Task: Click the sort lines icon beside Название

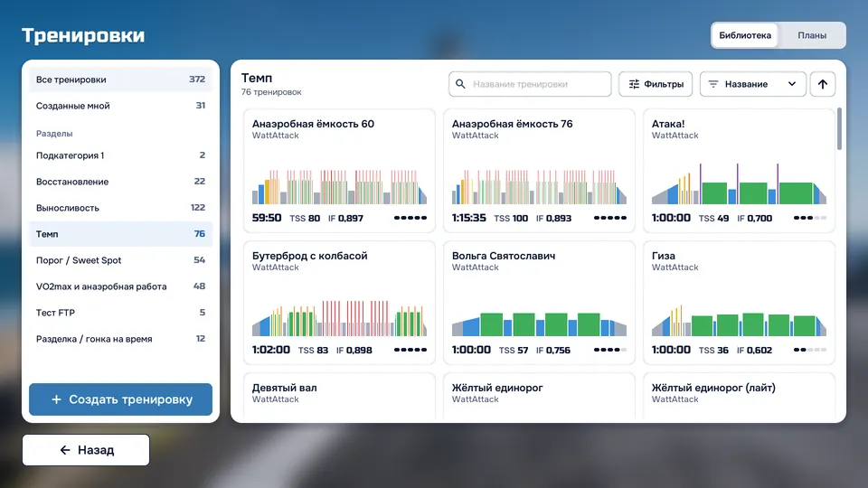Action: tap(713, 84)
